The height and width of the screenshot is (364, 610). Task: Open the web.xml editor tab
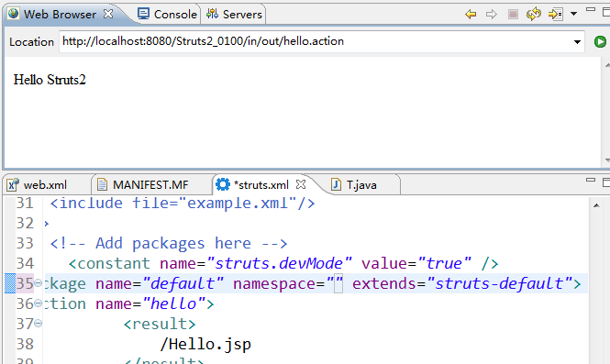[45, 184]
